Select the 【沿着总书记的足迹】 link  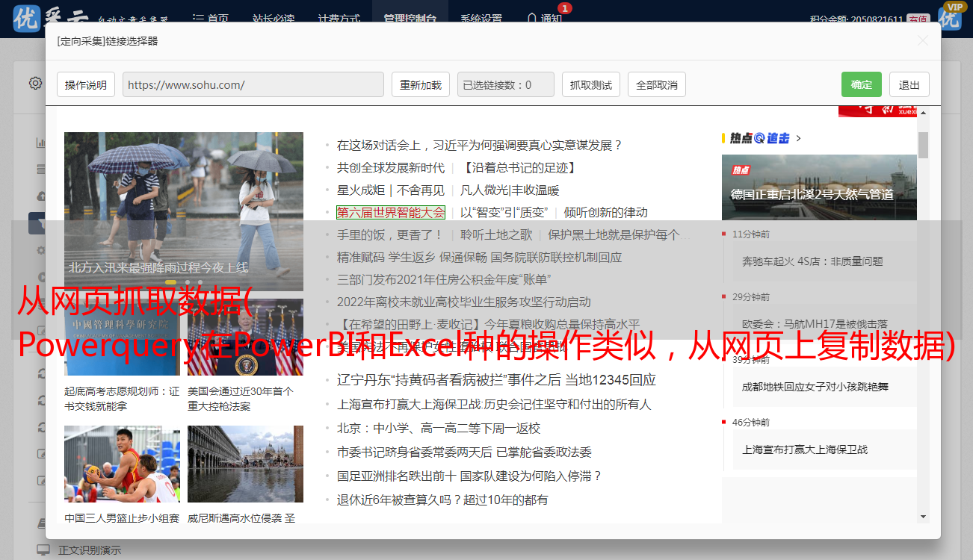tap(519, 167)
